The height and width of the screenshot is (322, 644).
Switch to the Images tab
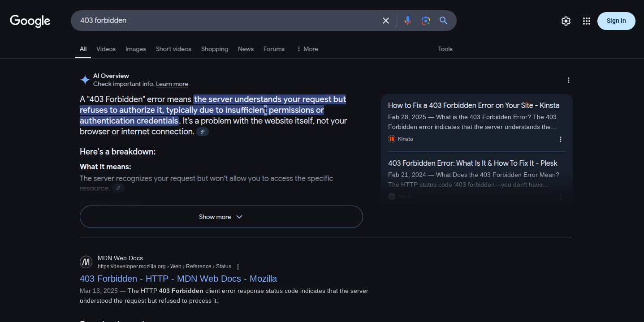pyautogui.click(x=136, y=49)
